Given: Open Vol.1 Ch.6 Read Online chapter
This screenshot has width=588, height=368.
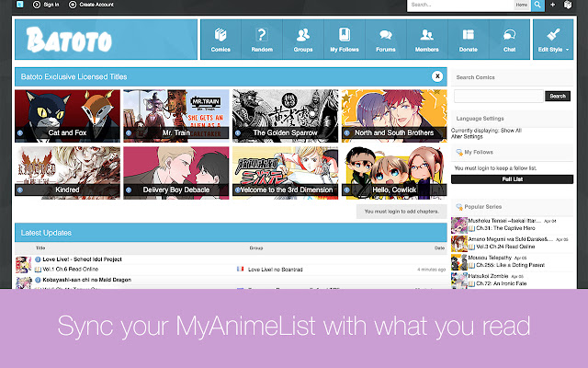Looking at the screenshot, I should click(71, 270).
